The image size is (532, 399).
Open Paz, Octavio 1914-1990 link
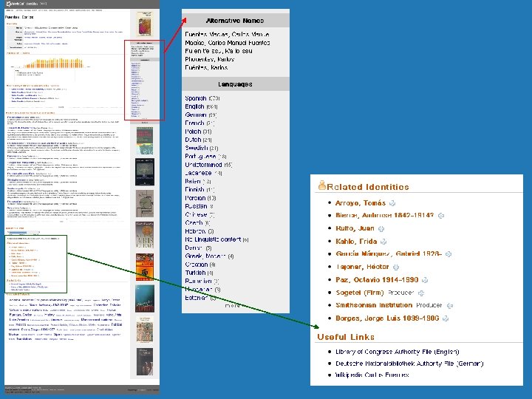[x=377, y=279]
